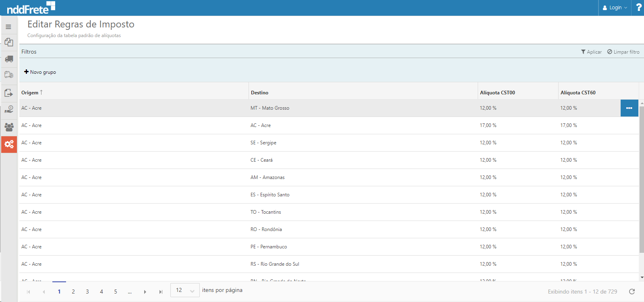Click the documents icon in sidebar
Screen dimensions: 644x302
point(9,42)
